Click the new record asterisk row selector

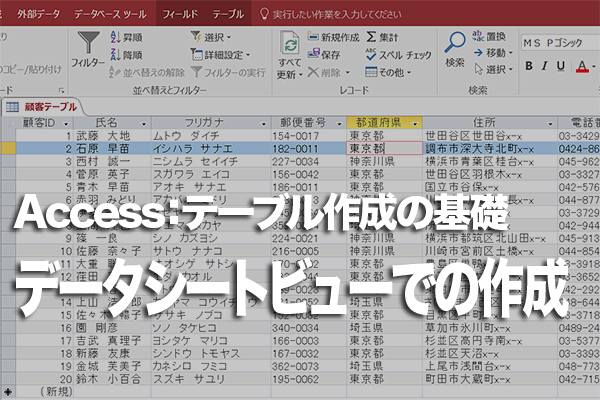(x=8, y=392)
